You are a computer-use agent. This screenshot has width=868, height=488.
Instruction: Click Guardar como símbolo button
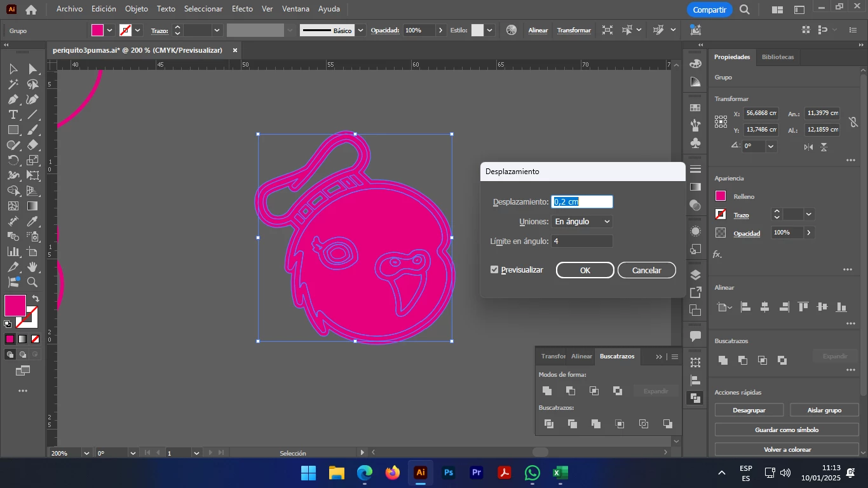pos(787,430)
